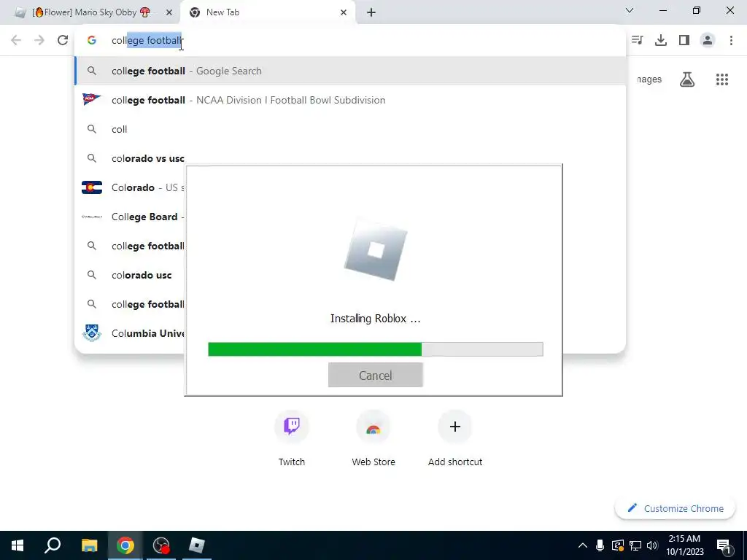Toggle the Chrome side panel
The image size is (747, 560).
point(684,41)
